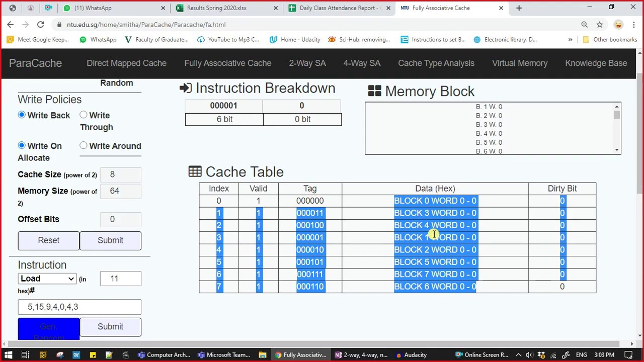Image resolution: width=644 pixels, height=362 pixels.
Task: Click the volume icon in the system tray
Action: click(530, 355)
